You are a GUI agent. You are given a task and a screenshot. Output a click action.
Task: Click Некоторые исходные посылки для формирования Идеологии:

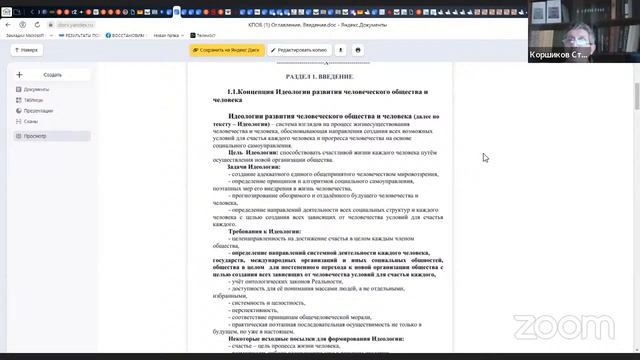tap(316, 339)
